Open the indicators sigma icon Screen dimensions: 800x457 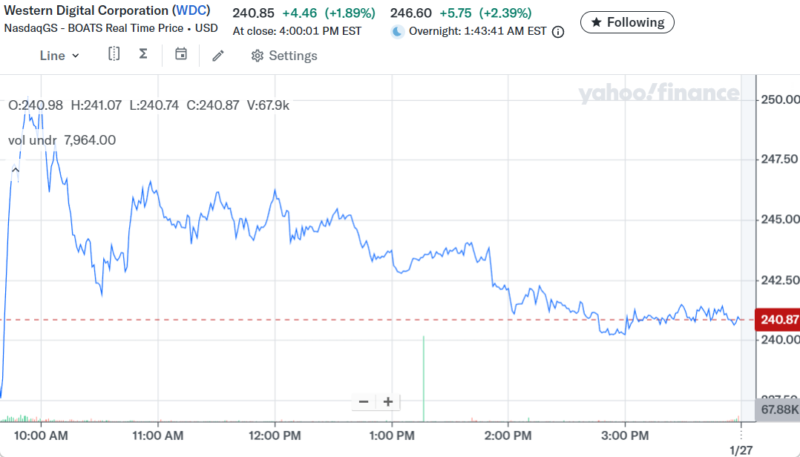click(x=143, y=54)
